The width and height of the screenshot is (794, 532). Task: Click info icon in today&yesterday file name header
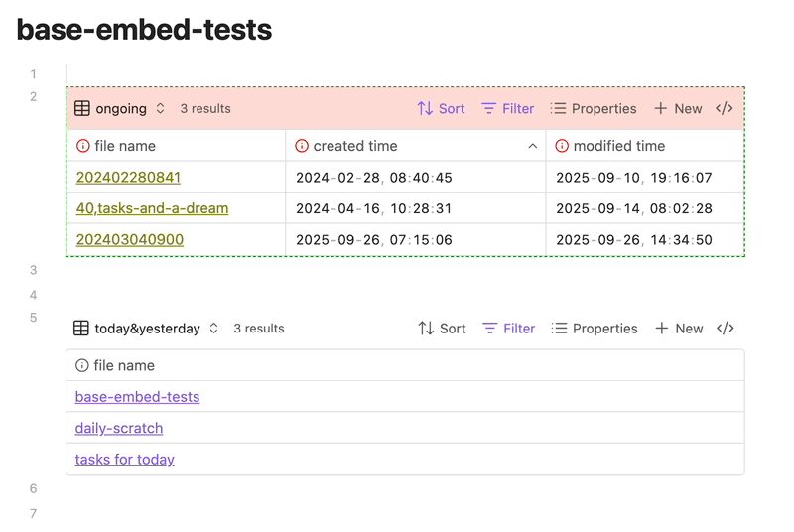coord(82,366)
